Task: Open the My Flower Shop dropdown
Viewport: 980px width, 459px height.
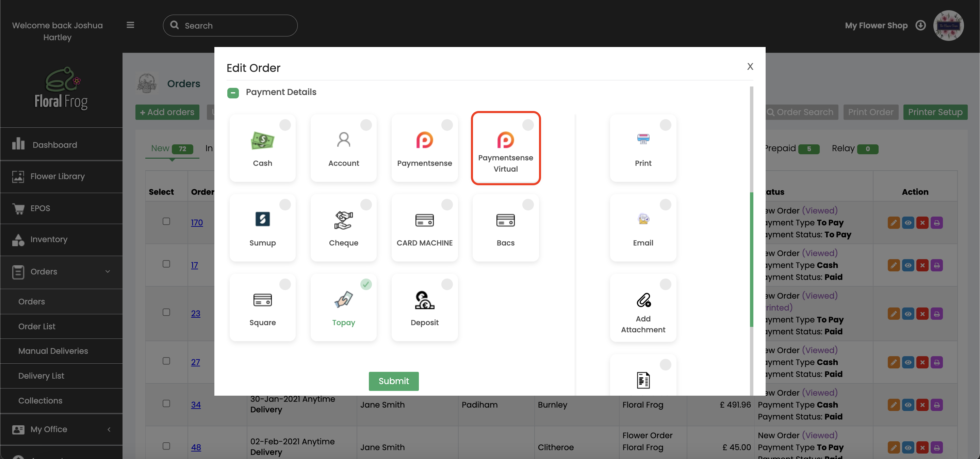Action: click(920, 25)
